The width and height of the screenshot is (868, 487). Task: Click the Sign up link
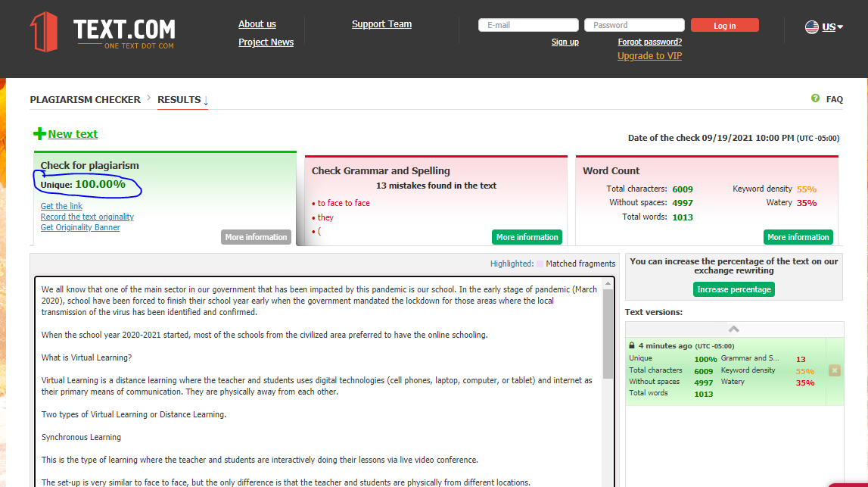coord(565,42)
